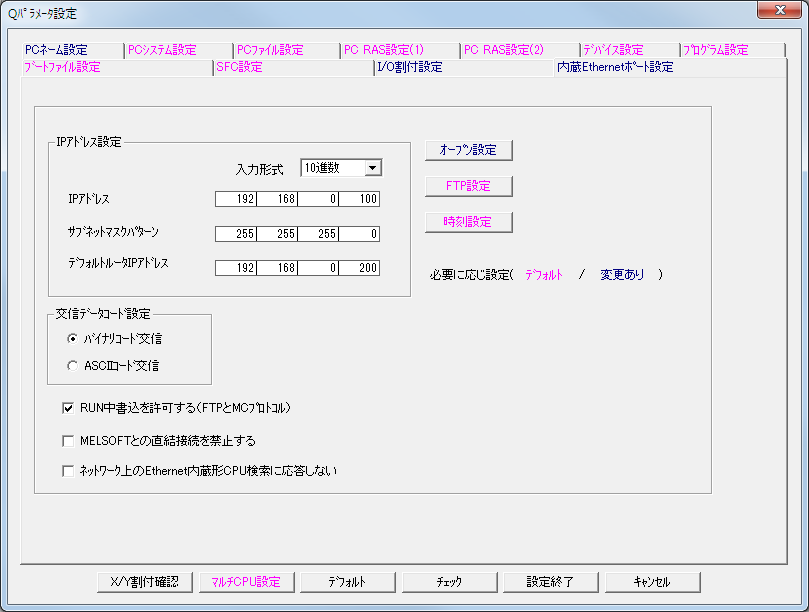
Task: Open the PCシステム設定 tab
Action: click(x=160, y=48)
